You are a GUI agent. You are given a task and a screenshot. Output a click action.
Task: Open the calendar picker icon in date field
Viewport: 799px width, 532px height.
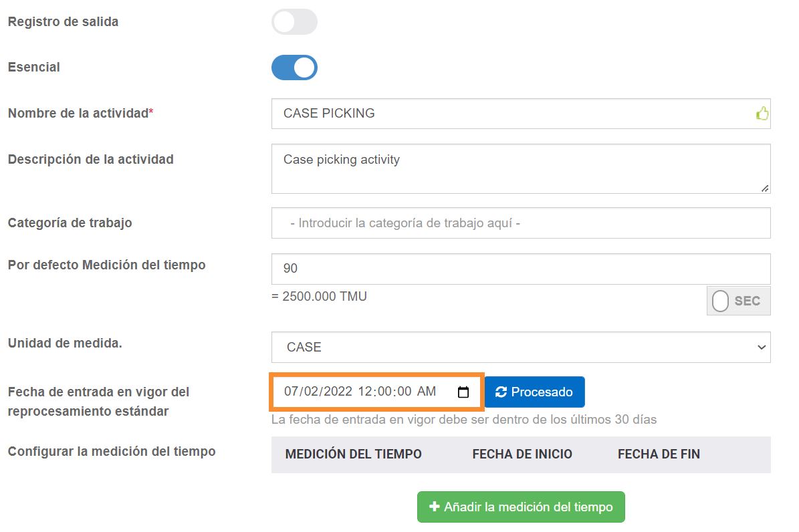[x=463, y=392]
